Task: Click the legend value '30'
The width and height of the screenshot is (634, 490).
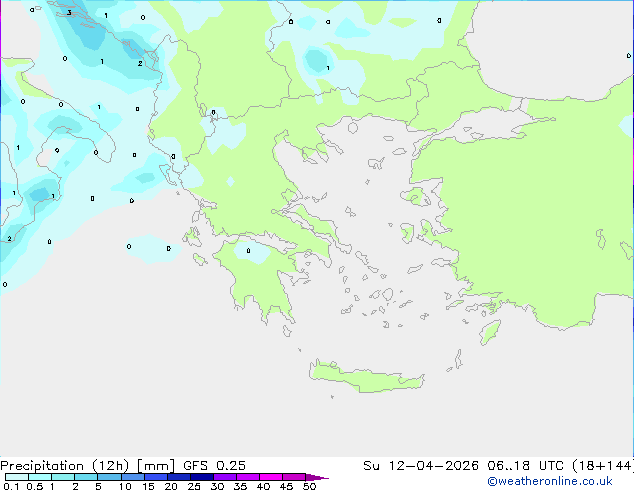Action: pos(217,486)
